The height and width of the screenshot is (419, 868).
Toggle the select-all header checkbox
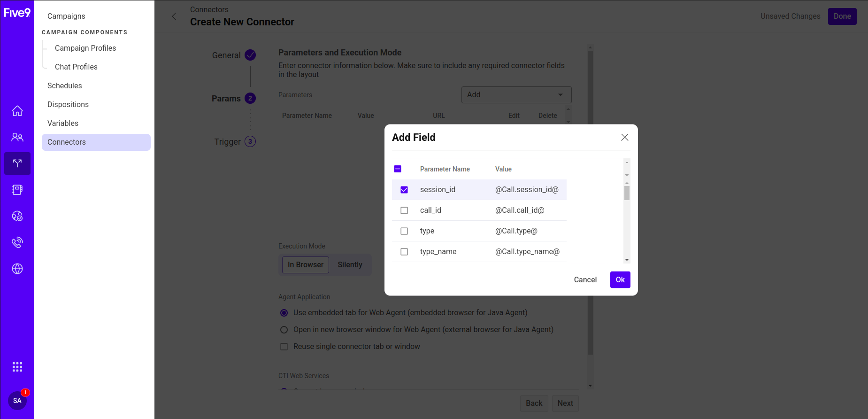point(398,169)
